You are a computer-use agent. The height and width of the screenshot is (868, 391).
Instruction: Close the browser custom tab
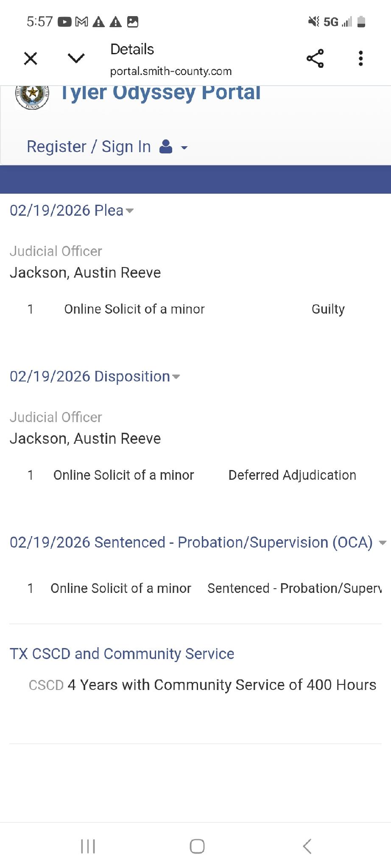31,58
